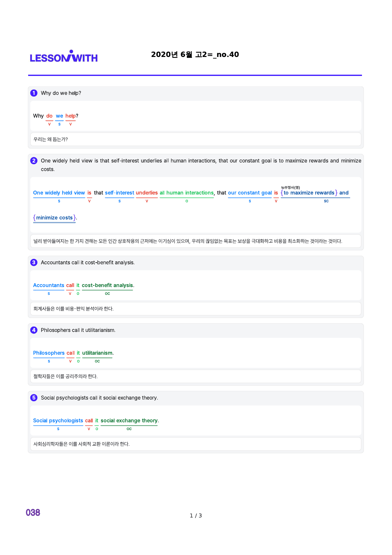Image resolution: width=392 pixels, height=555 pixels.
Task: Click 'social exchange theory' object complement phrase
Action: (x=129, y=421)
